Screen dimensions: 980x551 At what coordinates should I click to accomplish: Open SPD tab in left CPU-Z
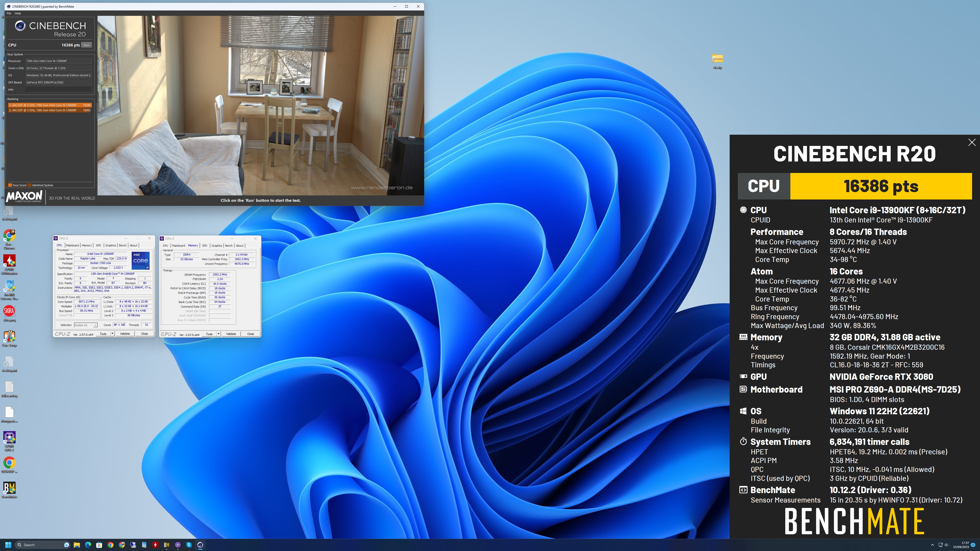click(99, 245)
